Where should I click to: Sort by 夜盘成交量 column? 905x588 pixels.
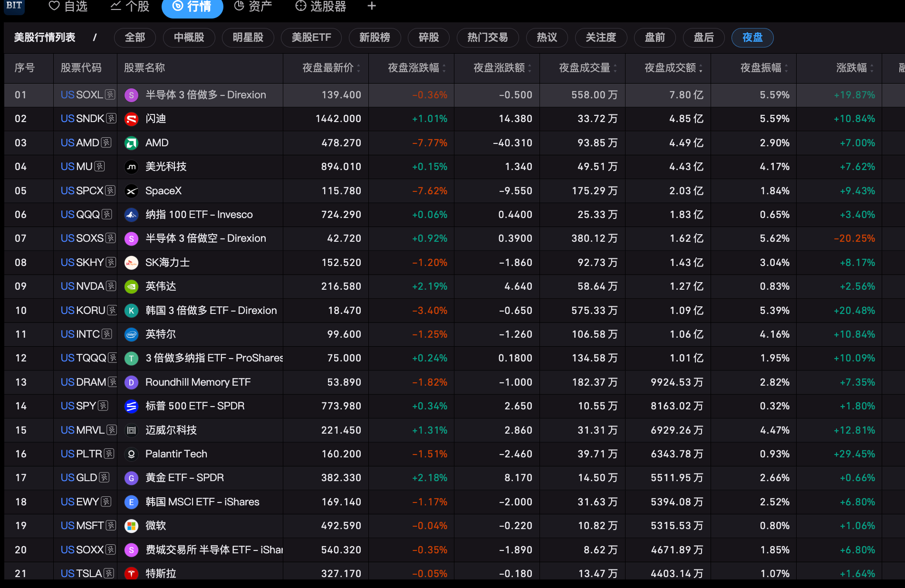(x=588, y=68)
